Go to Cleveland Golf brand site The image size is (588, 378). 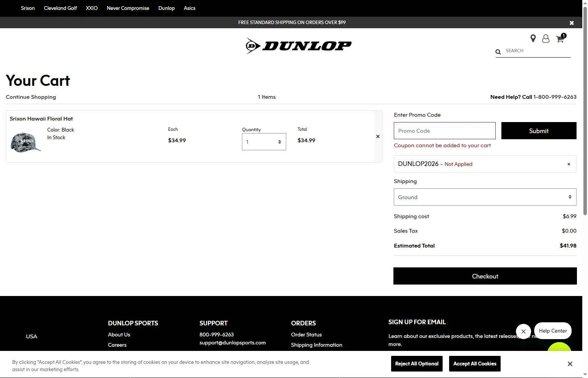click(60, 8)
